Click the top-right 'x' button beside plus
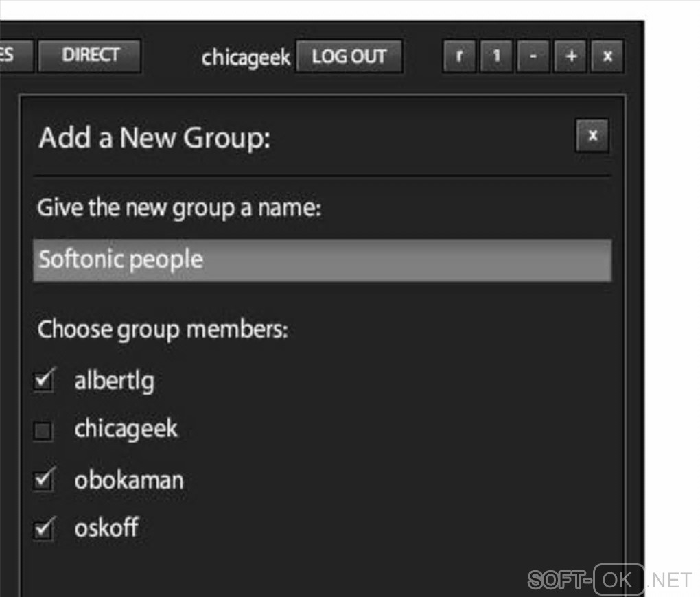Image resolution: width=700 pixels, height=597 pixels. click(x=607, y=57)
